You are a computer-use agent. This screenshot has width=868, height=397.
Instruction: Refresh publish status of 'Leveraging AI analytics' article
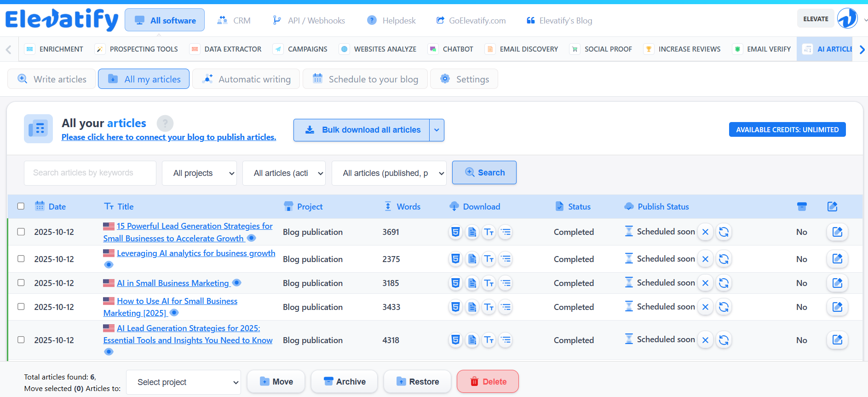point(724,259)
